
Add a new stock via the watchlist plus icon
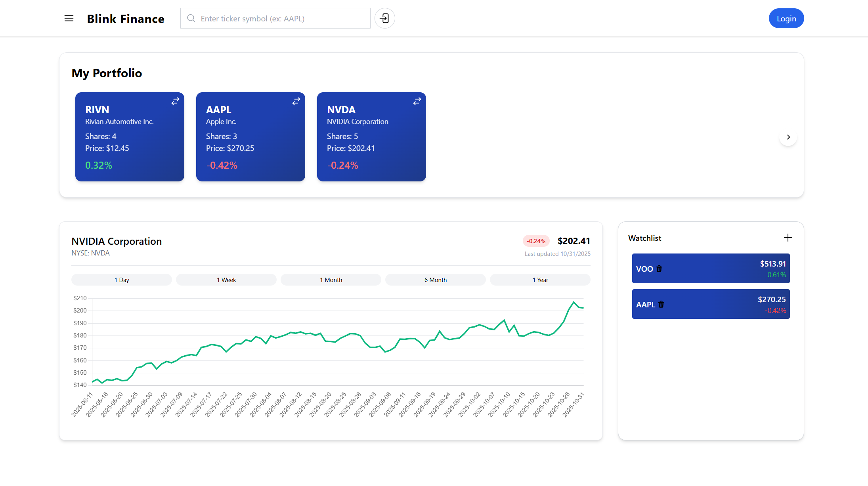(788, 238)
